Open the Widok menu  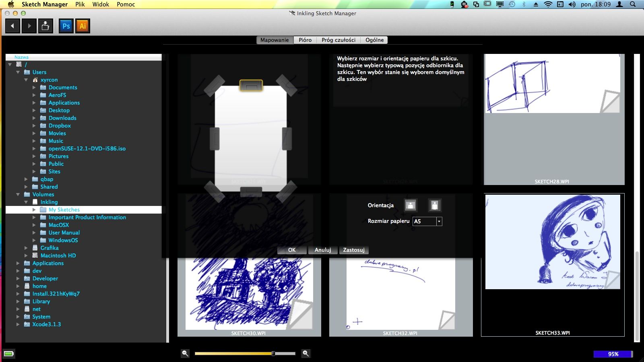pyautogui.click(x=101, y=4)
